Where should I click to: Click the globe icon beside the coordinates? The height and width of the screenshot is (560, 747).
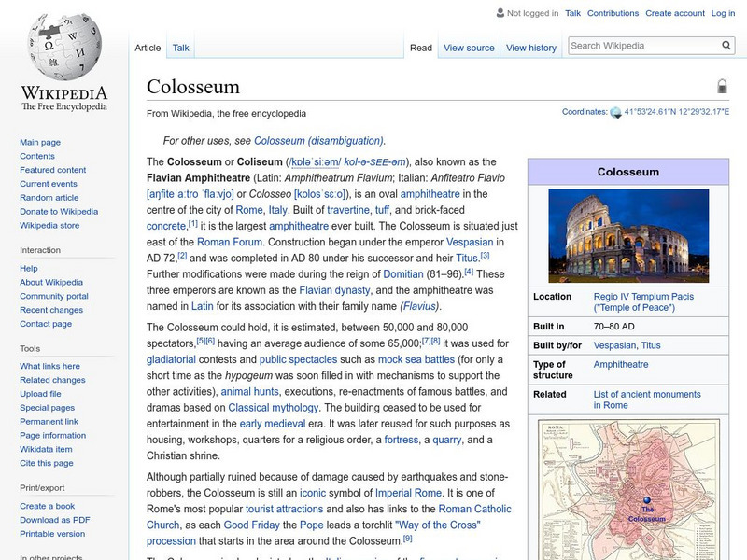pyautogui.click(x=613, y=110)
